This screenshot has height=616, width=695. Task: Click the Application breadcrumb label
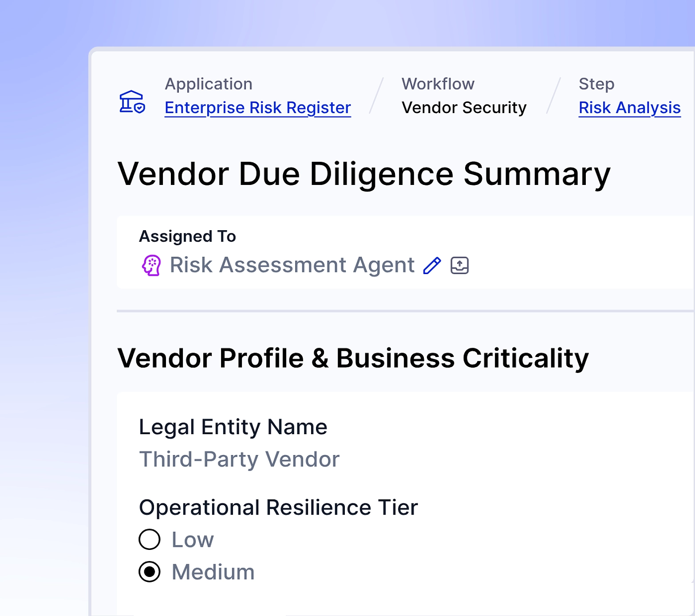[x=209, y=84]
